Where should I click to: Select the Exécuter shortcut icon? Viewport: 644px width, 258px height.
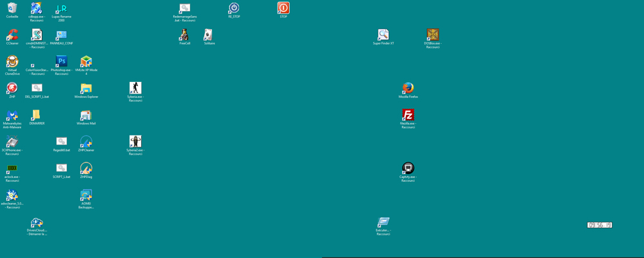384,222
